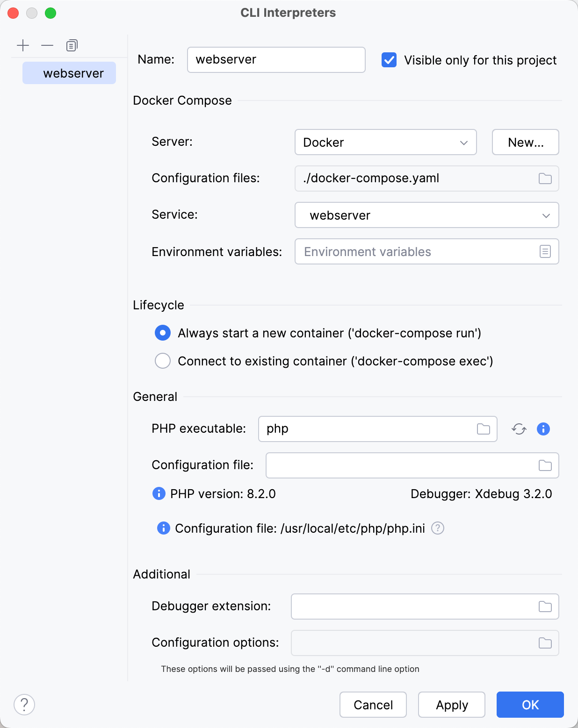The image size is (578, 728).
Task: Browse for docker-compose configuration files
Action: (x=545, y=178)
